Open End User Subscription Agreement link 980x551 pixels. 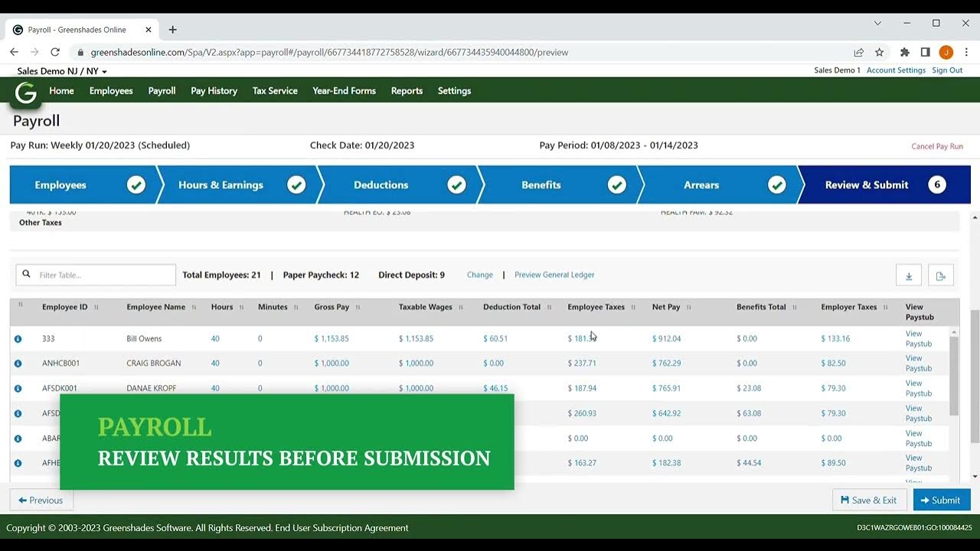click(x=341, y=528)
